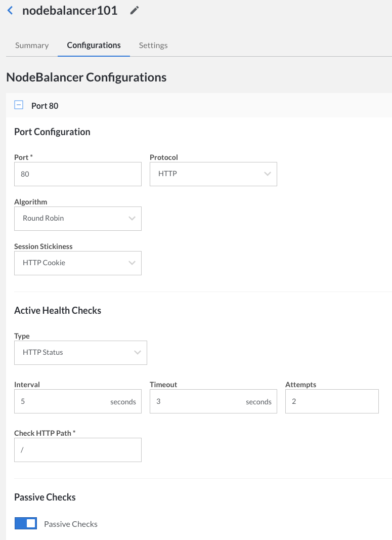The image size is (392, 540).
Task: Open the Protocol dropdown chevron
Action: coord(268,174)
